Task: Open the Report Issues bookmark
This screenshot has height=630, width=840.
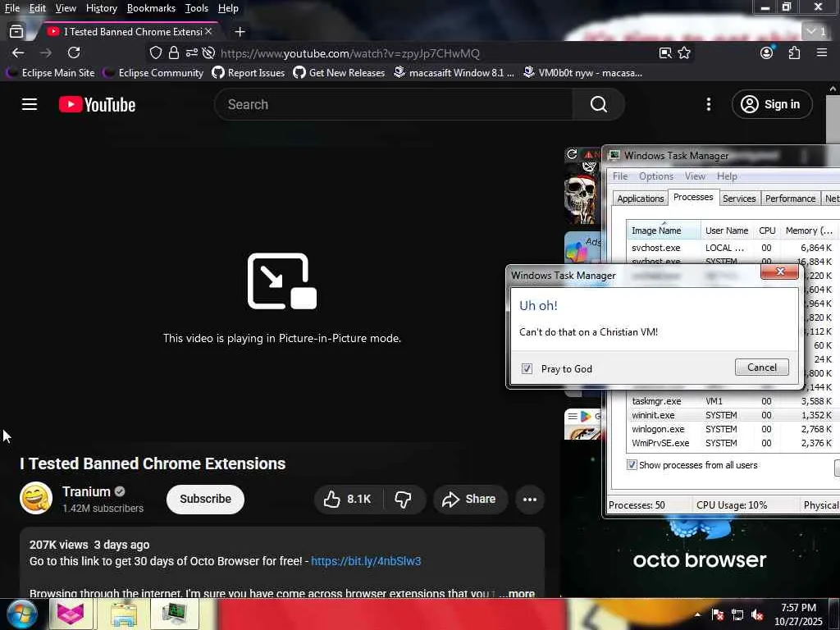Action: [x=249, y=73]
